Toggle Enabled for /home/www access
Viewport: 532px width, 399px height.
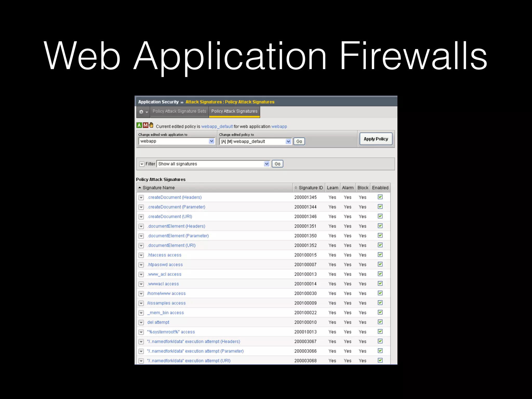click(380, 293)
